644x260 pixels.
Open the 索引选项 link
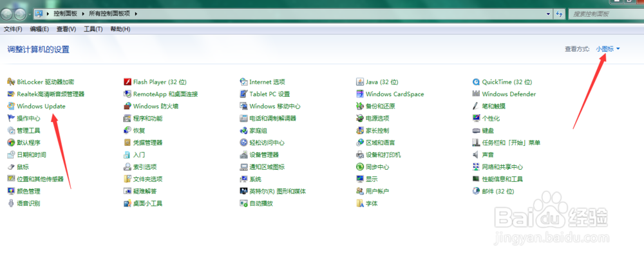(x=145, y=167)
